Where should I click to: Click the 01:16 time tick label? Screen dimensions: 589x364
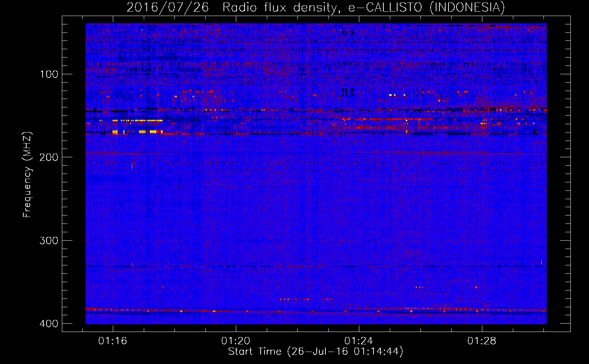point(113,341)
